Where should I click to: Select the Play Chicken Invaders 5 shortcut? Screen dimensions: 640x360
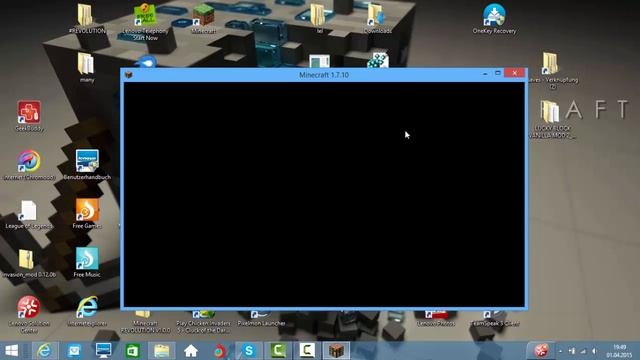pyautogui.click(x=203, y=322)
